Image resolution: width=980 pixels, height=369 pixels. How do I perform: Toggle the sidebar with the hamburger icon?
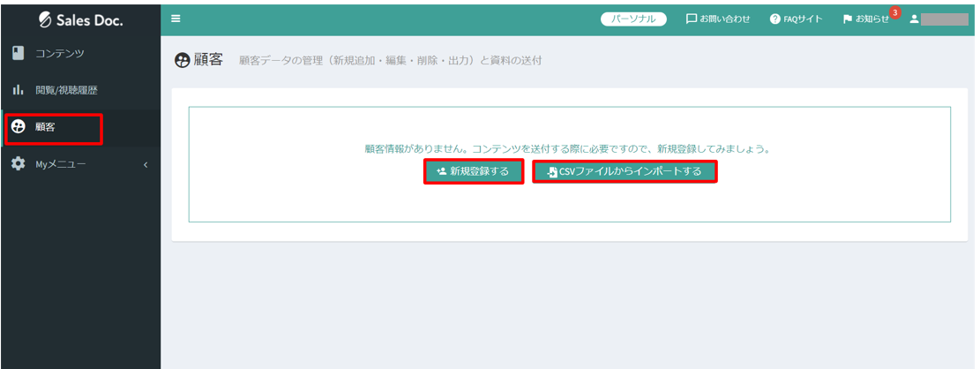point(175,19)
